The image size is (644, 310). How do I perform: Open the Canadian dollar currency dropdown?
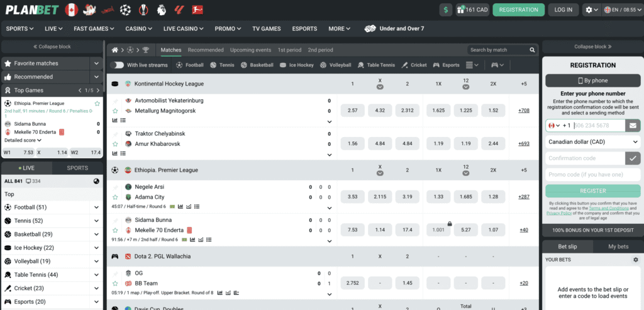[x=593, y=142]
